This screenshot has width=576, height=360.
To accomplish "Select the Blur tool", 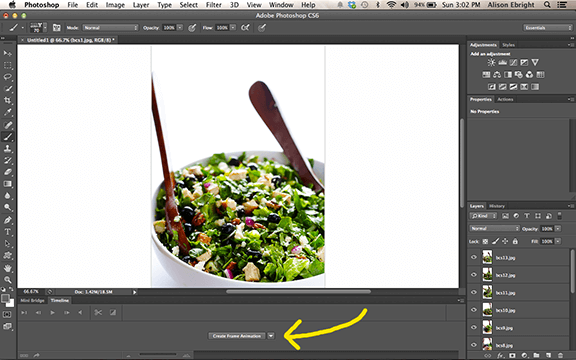I will click(7, 195).
